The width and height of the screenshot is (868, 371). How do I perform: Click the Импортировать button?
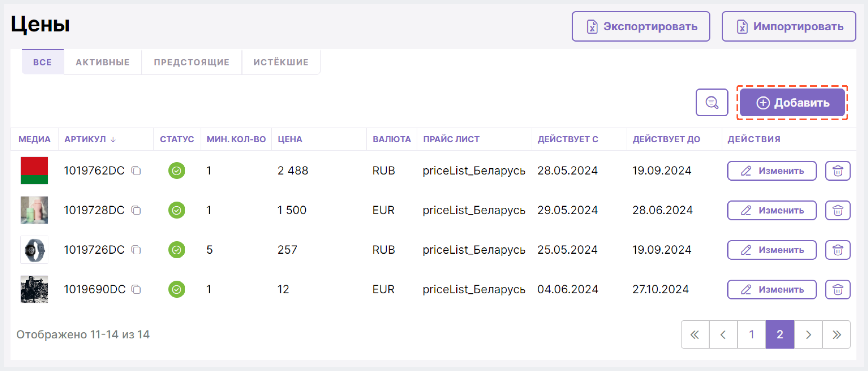tap(788, 26)
